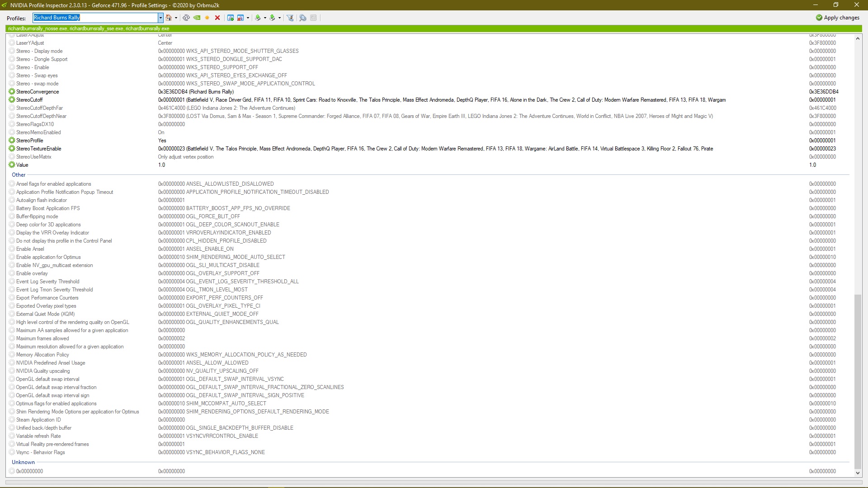The width and height of the screenshot is (868, 488).
Task: Select the StereoCutoffDepthFar setting
Action: tap(39, 108)
